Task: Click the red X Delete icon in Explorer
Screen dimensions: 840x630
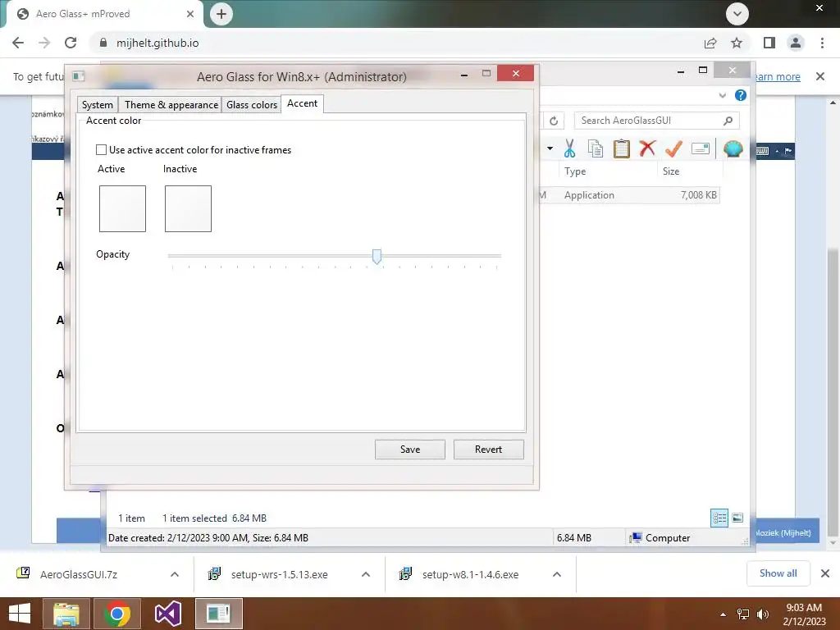Action: pyautogui.click(x=648, y=148)
